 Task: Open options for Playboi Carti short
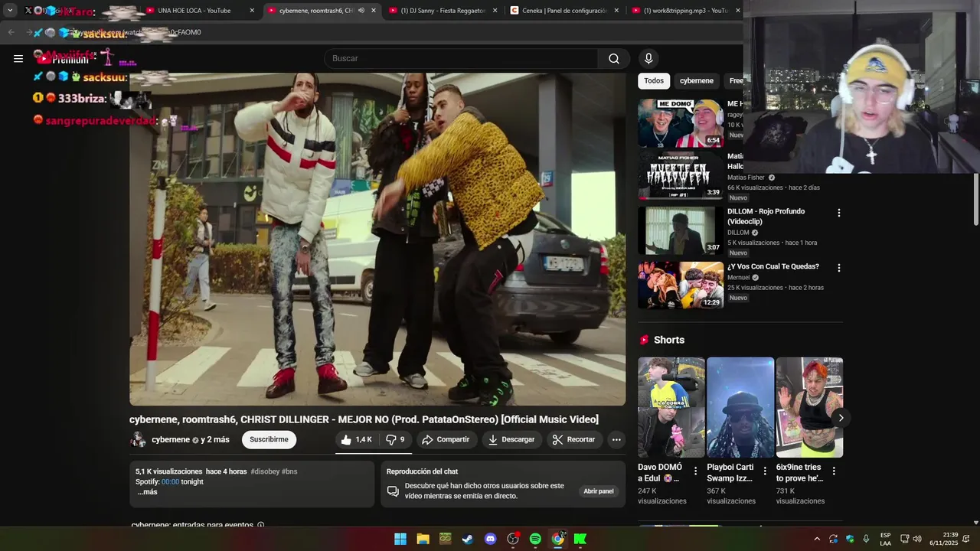point(764,471)
